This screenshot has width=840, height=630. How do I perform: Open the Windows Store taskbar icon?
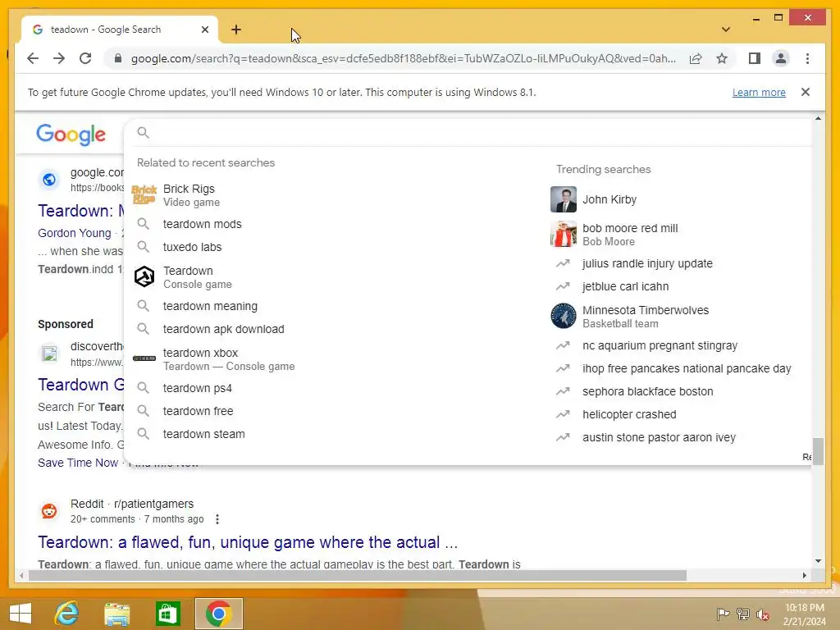coord(167,614)
